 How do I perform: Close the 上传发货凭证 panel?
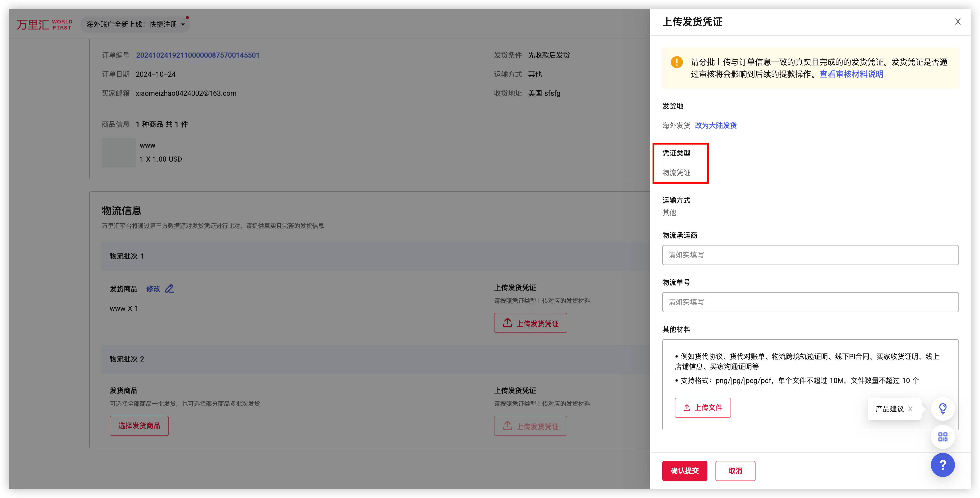click(x=957, y=22)
